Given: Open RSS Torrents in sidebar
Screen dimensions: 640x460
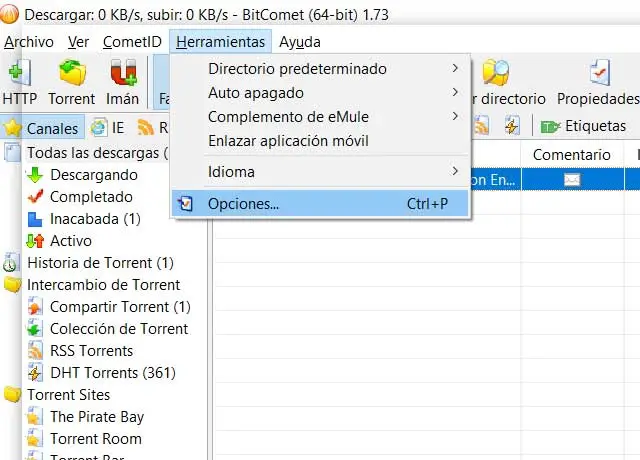Looking at the screenshot, I should coord(91,351).
